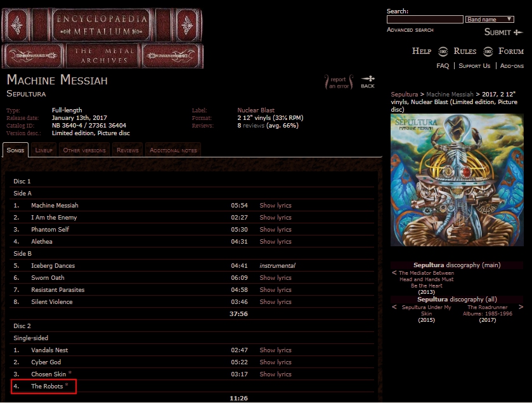532x403 pixels.
Task: Open the Rules page
Action: [x=465, y=51]
